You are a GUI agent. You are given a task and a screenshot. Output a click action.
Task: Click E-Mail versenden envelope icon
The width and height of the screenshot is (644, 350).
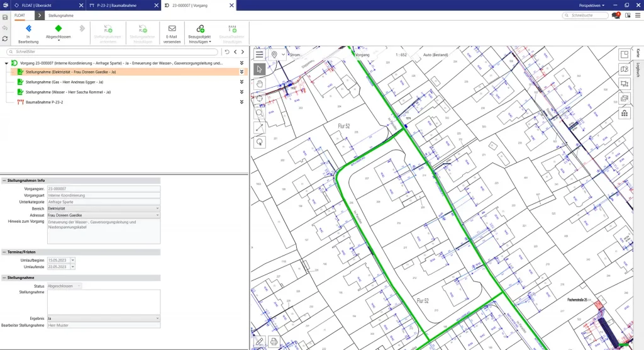coord(172,28)
